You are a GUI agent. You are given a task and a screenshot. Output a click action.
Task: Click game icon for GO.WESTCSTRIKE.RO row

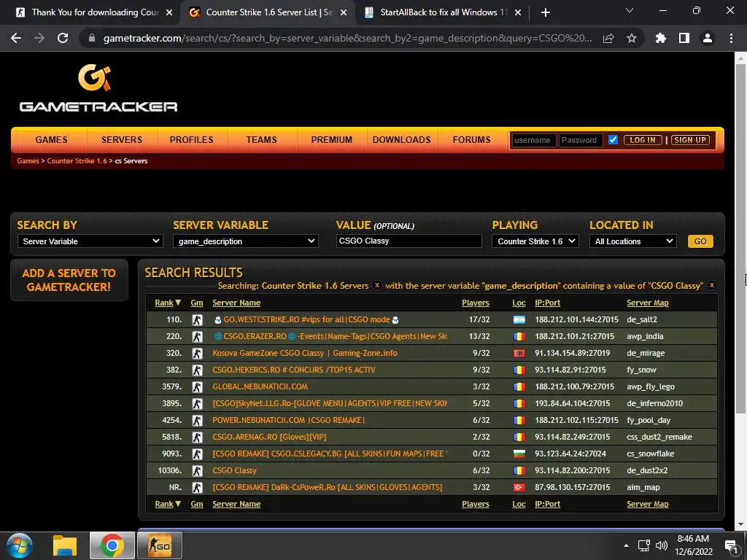click(x=197, y=320)
